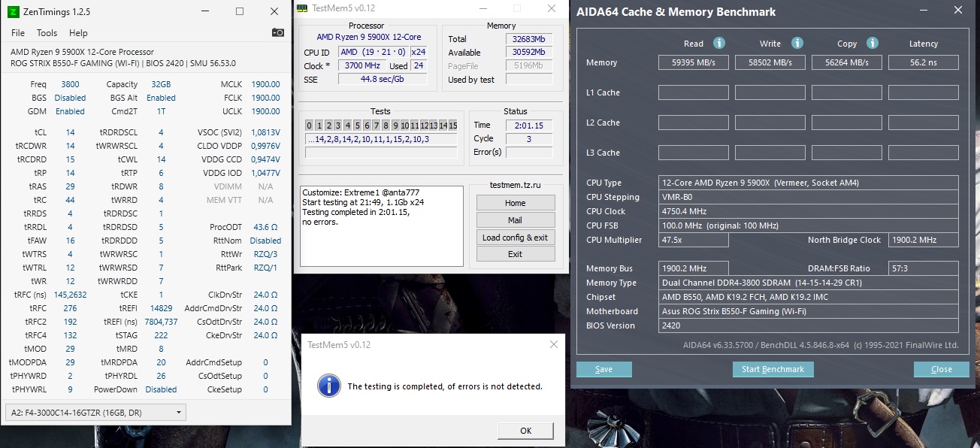This screenshot has width=980, height=448.
Task: Click the TestMem5 Available memory value 30592Mb
Action: point(528,53)
